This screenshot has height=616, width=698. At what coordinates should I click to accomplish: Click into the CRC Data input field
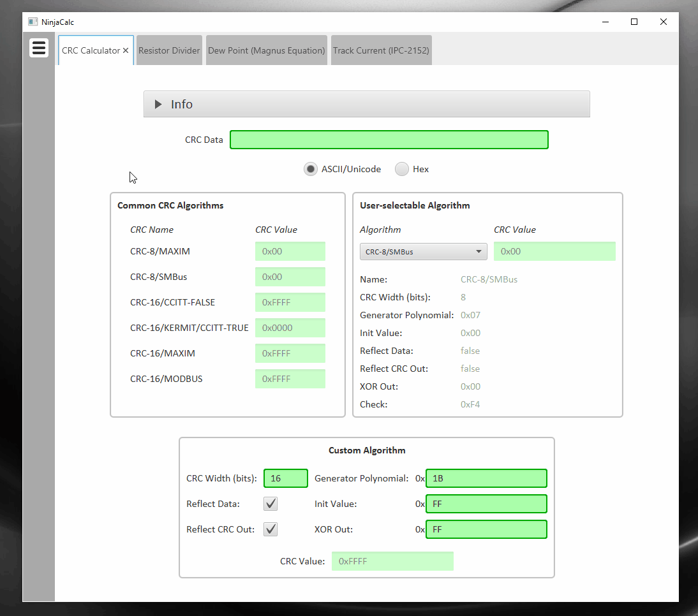[389, 140]
